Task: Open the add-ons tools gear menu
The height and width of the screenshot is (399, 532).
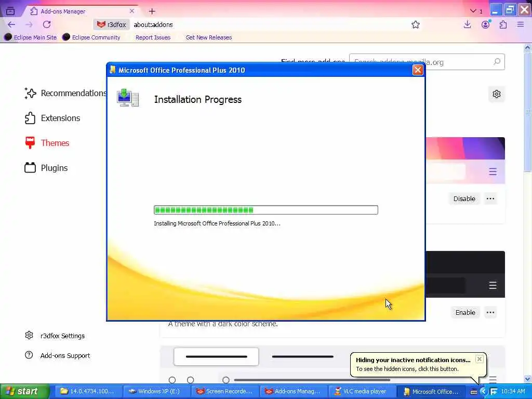Action: [x=496, y=94]
